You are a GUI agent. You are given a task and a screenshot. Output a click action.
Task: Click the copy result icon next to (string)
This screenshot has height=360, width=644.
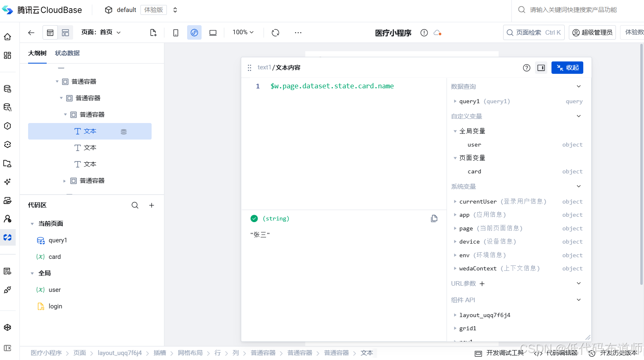[x=434, y=218]
